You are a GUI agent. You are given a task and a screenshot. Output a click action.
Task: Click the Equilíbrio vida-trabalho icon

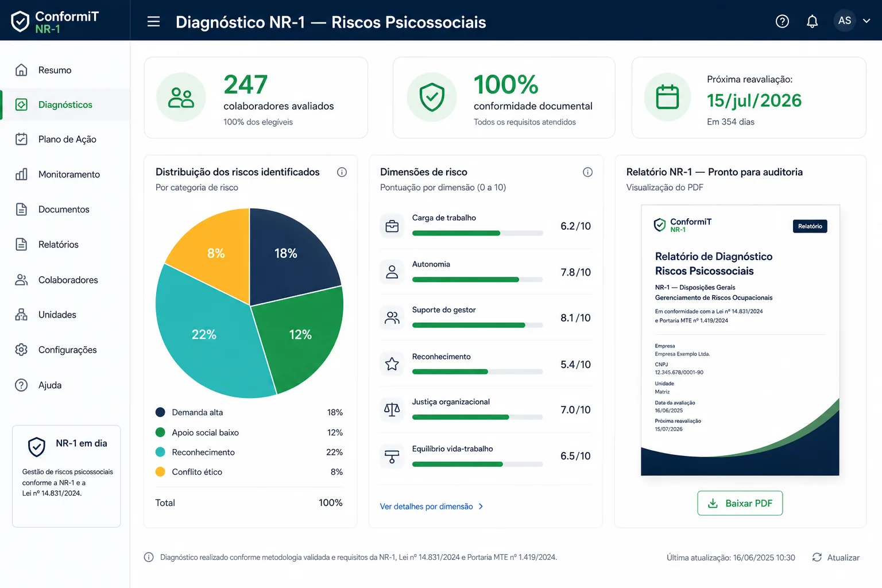click(x=392, y=456)
